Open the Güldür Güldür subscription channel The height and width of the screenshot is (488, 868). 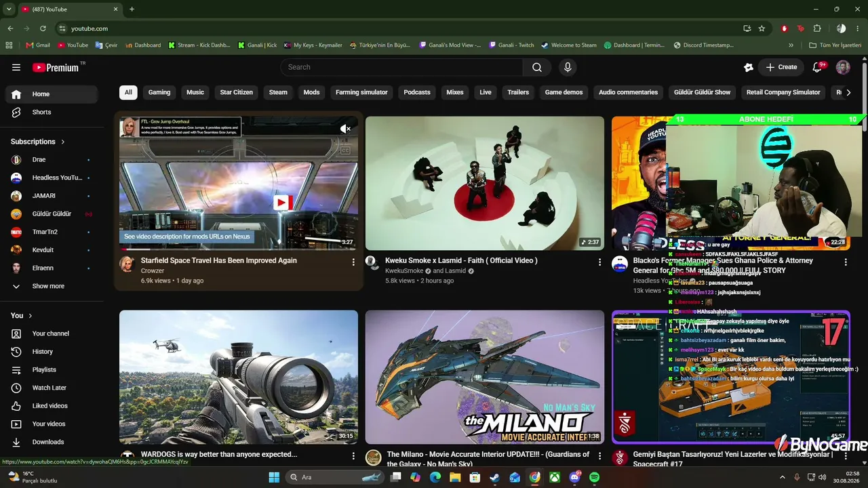coord(53,213)
